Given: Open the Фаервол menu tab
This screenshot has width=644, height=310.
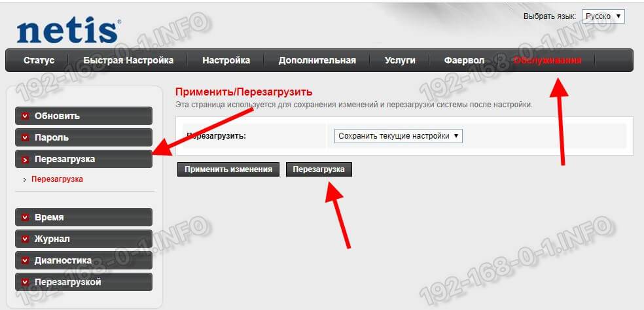Looking at the screenshot, I should pos(464,60).
